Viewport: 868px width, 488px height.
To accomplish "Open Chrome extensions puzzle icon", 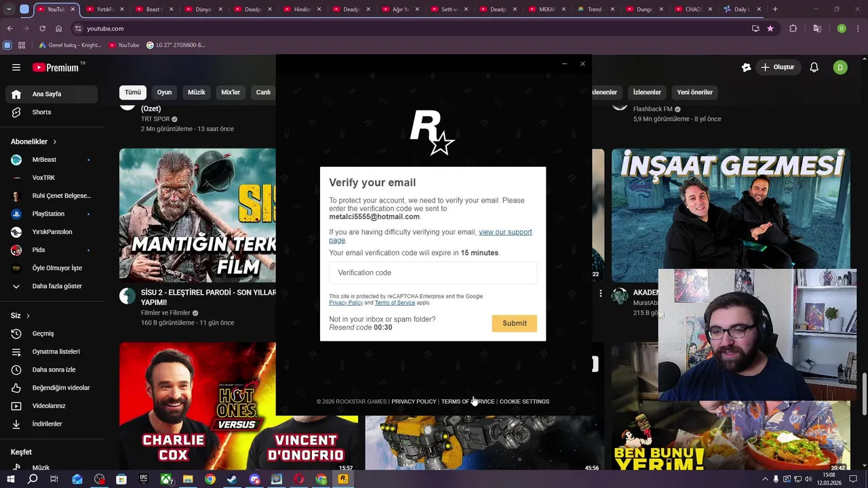I will tap(793, 28).
